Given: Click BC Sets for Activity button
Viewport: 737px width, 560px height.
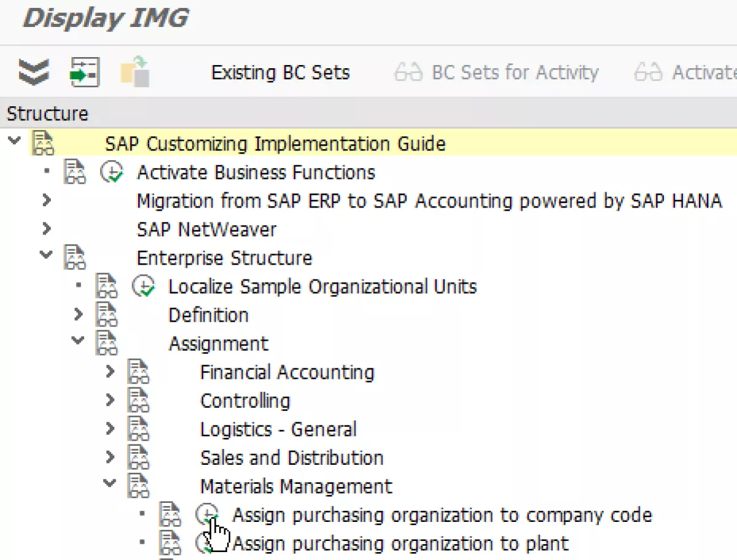Looking at the screenshot, I should [496, 72].
